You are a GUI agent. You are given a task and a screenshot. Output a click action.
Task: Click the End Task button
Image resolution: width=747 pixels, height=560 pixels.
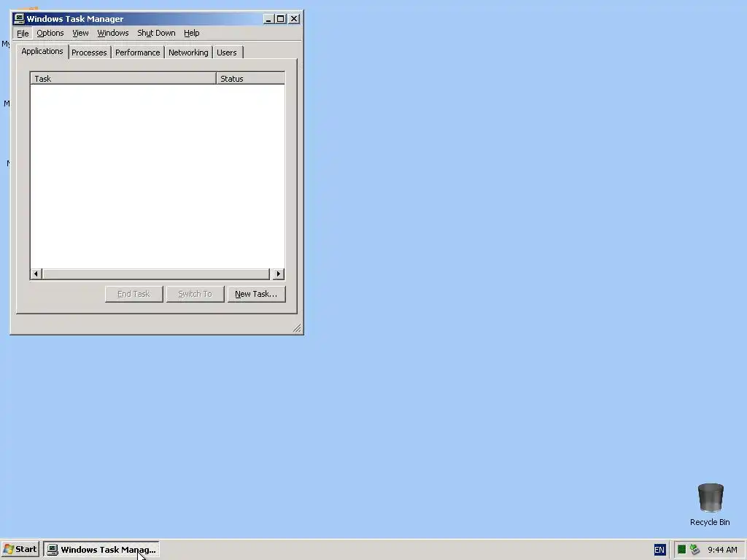(134, 294)
